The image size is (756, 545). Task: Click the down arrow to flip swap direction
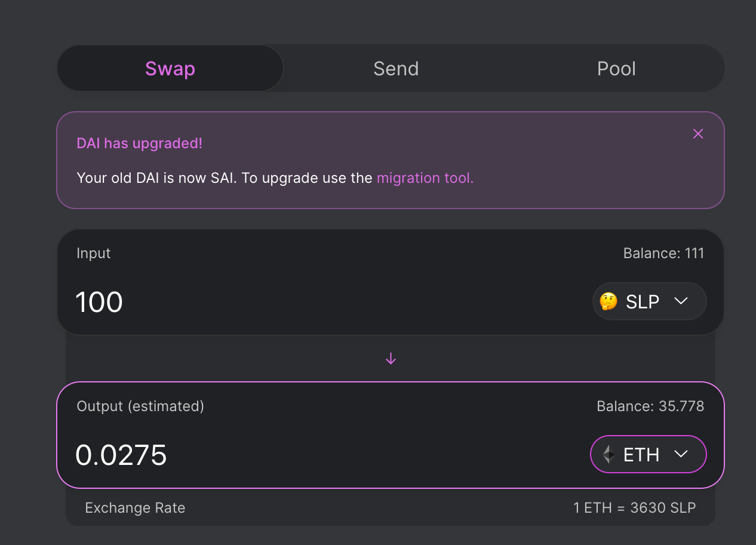391,359
